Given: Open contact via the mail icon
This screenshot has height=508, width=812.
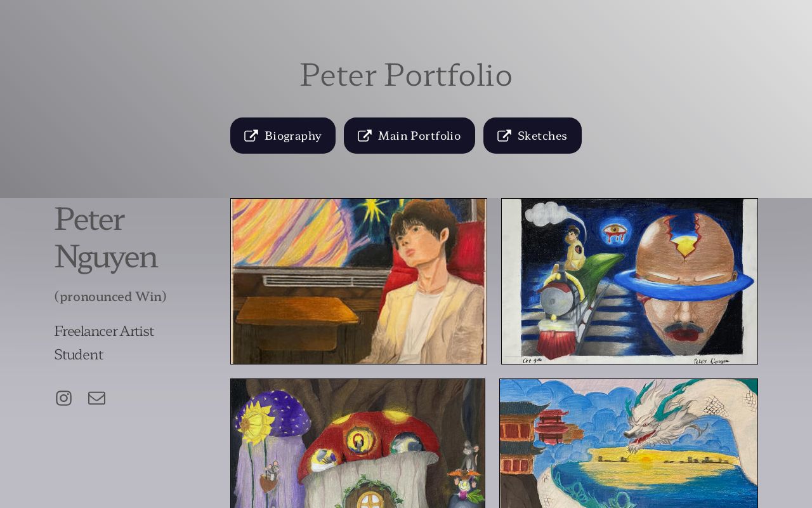Looking at the screenshot, I should (x=97, y=398).
